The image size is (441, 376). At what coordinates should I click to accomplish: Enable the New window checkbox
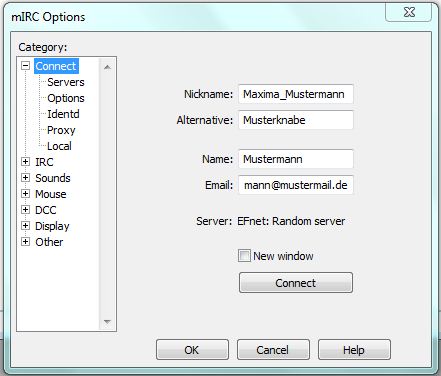point(244,256)
